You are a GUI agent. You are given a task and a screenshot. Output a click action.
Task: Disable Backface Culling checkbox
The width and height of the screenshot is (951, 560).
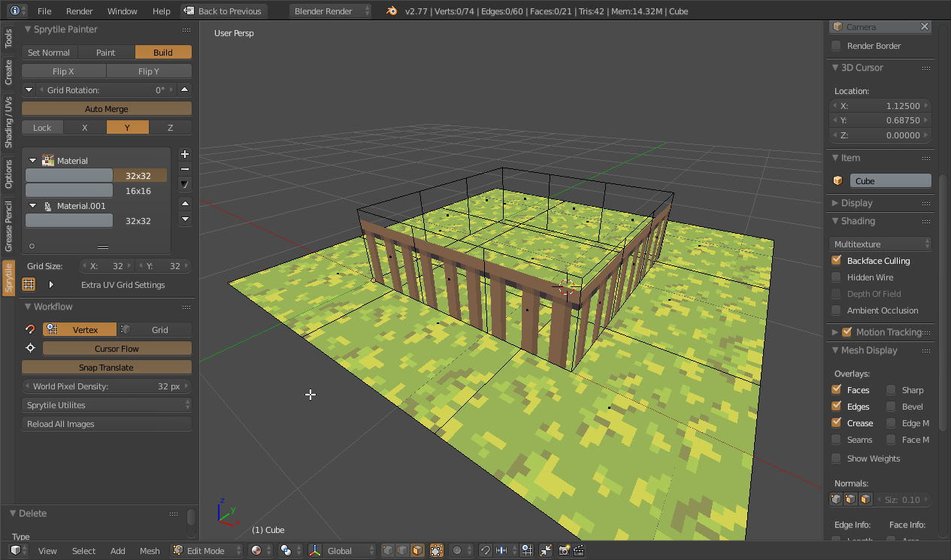tap(836, 260)
